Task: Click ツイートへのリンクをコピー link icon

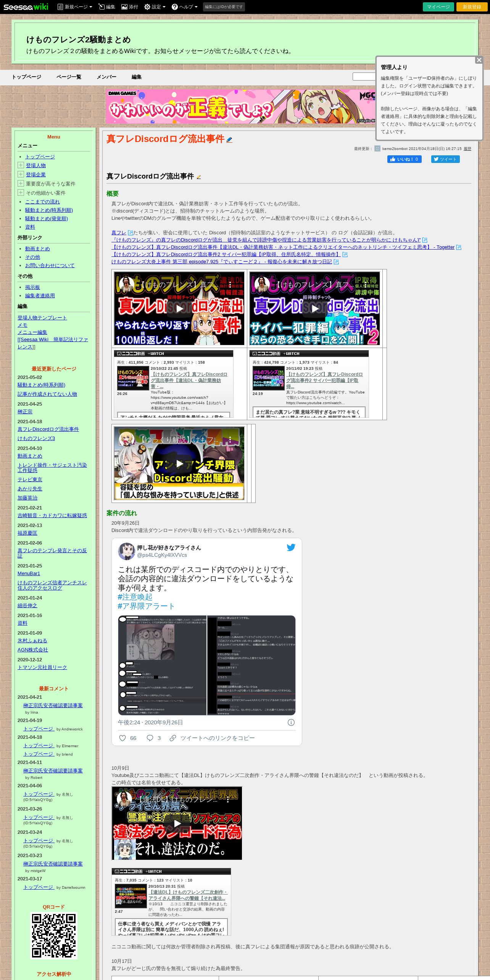Action: tap(173, 738)
